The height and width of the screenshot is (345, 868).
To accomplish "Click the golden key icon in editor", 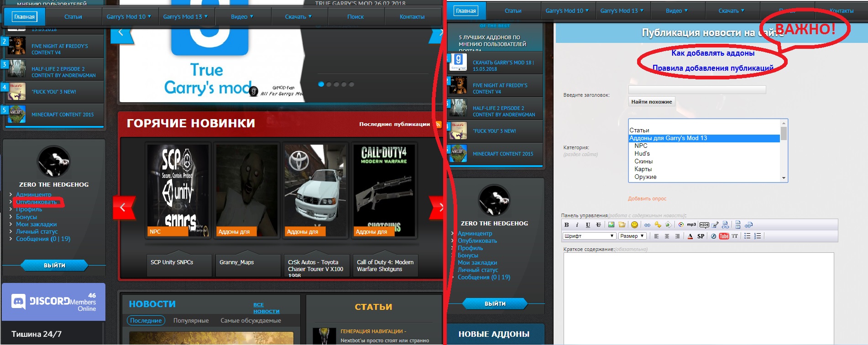I will coord(658,225).
